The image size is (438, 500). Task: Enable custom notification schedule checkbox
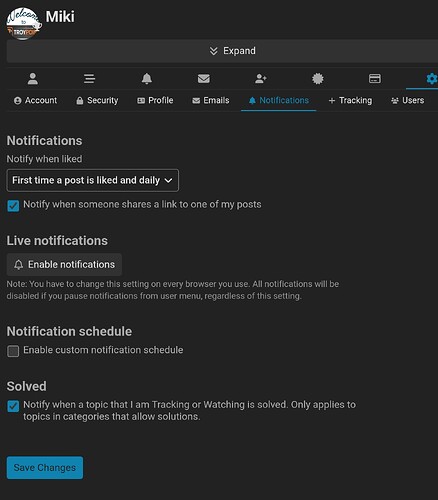click(x=13, y=351)
